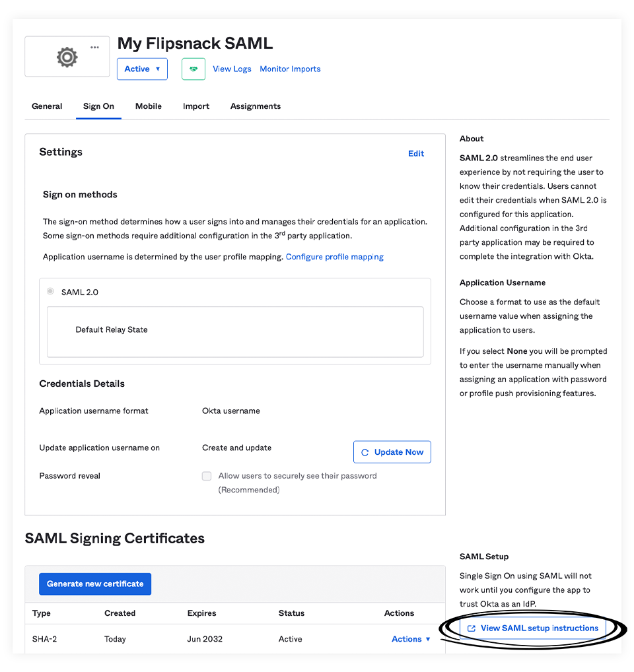Screen dimensions: 634x672
Task: Select the Sign On tab
Action: [98, 106]
